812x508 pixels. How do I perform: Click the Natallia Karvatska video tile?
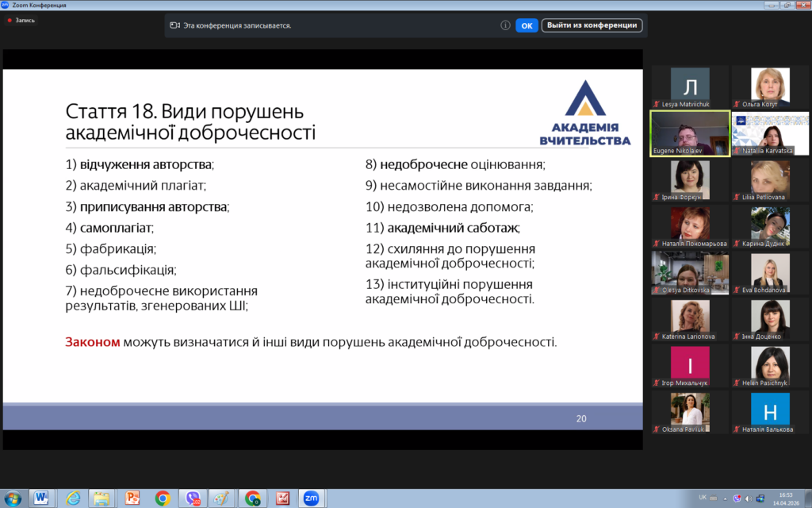point(770,133)
